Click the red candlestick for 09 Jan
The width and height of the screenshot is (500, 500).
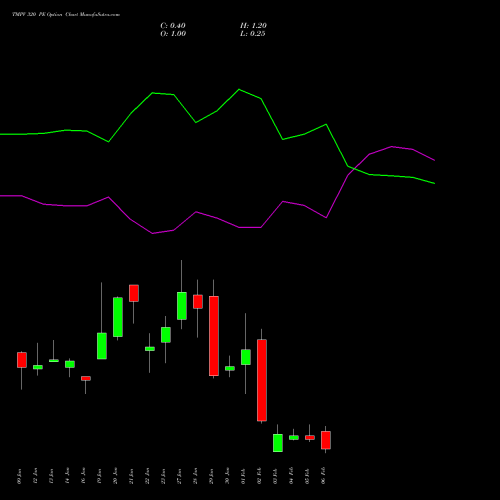point(22,360)
